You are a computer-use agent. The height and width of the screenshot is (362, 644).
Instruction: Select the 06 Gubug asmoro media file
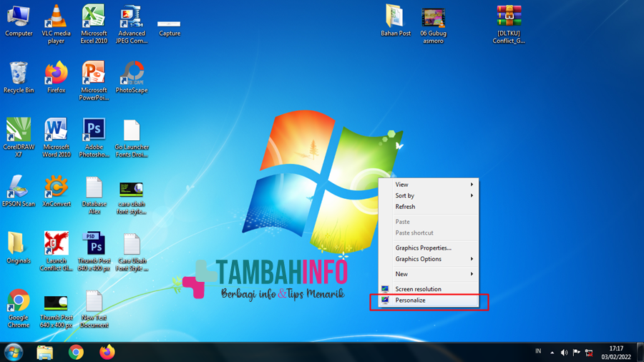(433, 26)
